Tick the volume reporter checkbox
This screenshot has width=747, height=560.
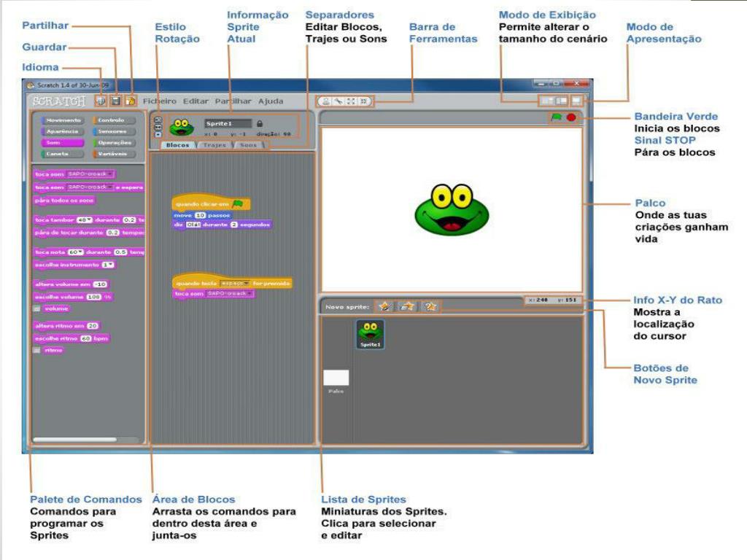(36, 308)
